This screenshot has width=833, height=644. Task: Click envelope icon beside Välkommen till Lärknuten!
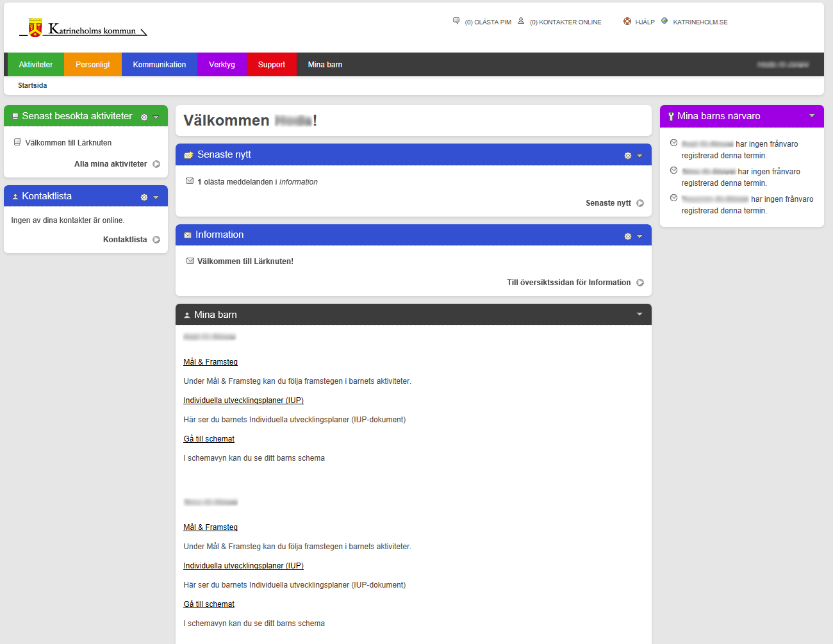(x=190, y=261)
